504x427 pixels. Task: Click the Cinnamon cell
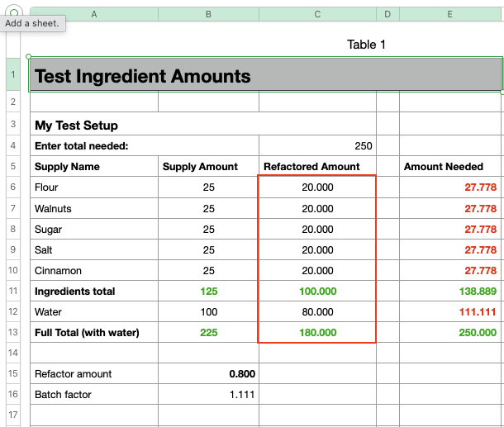pyautogui.click(x=94, y=271)
